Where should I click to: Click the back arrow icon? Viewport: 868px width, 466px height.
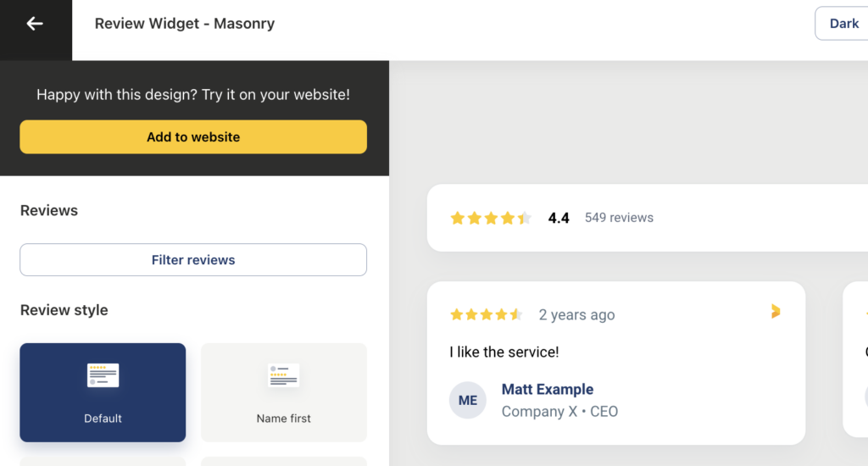pyautogui.click(x=35, y=24)
